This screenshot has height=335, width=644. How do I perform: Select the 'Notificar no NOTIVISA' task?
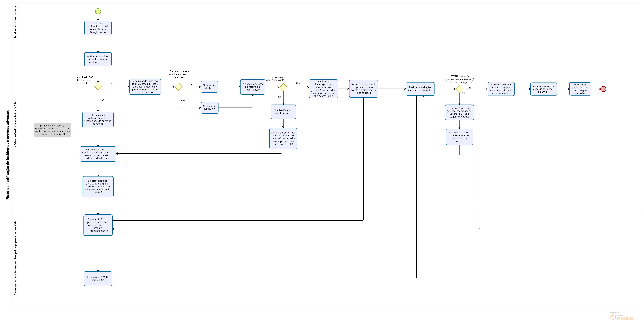[209, 108]
